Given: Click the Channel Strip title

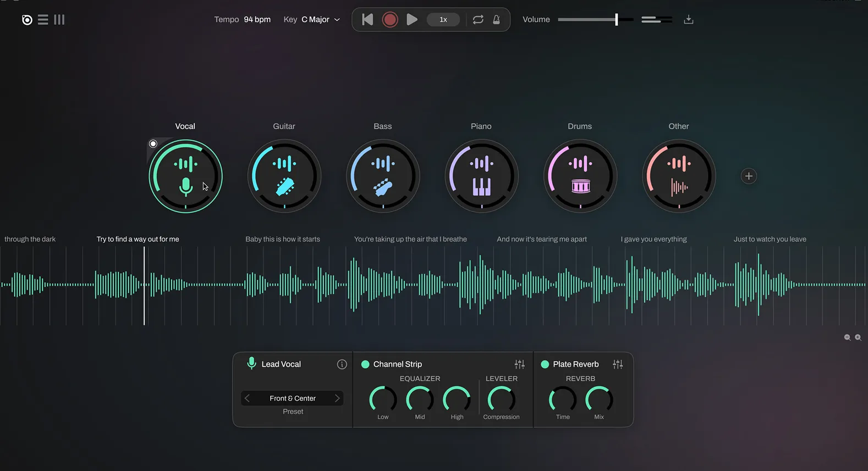Looking at the screenshot, I should coord(398,364).
